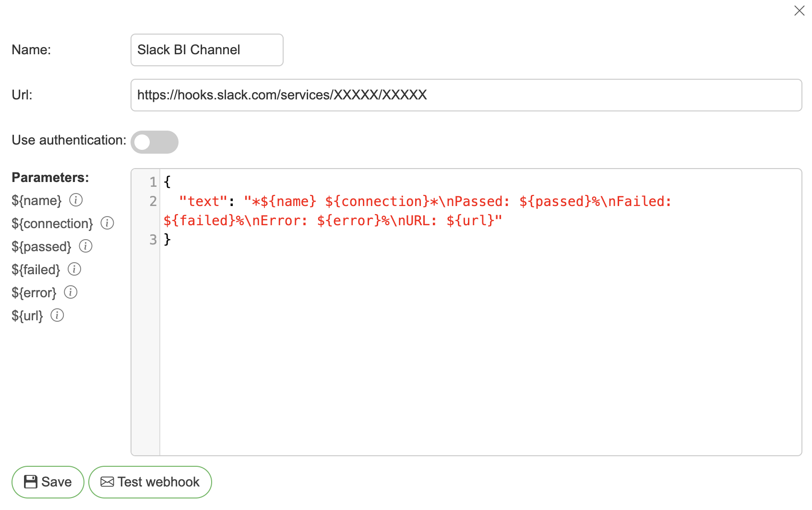Click the ${passed} parameter label

[x=41, y=246]
